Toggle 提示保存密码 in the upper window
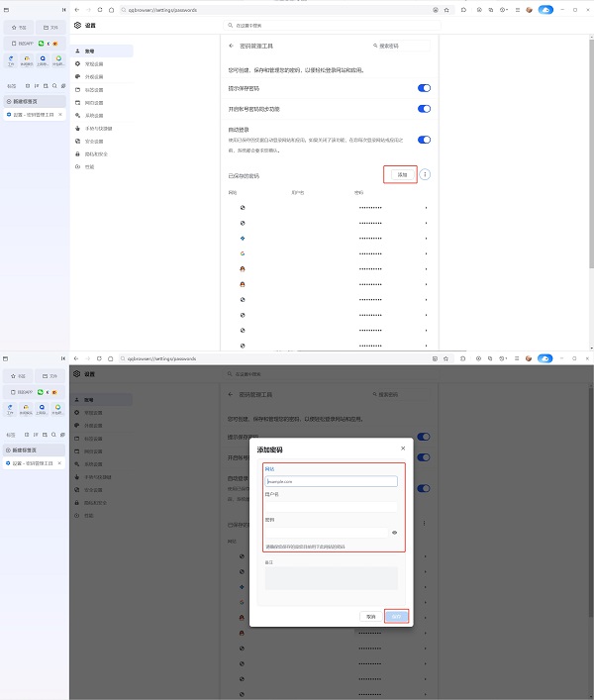 tap(424, 88)
